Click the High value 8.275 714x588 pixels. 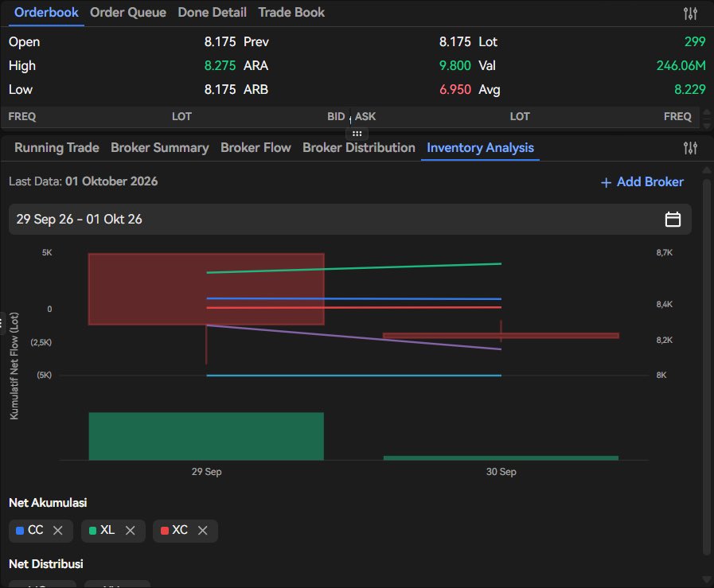(x=220, y=65)
